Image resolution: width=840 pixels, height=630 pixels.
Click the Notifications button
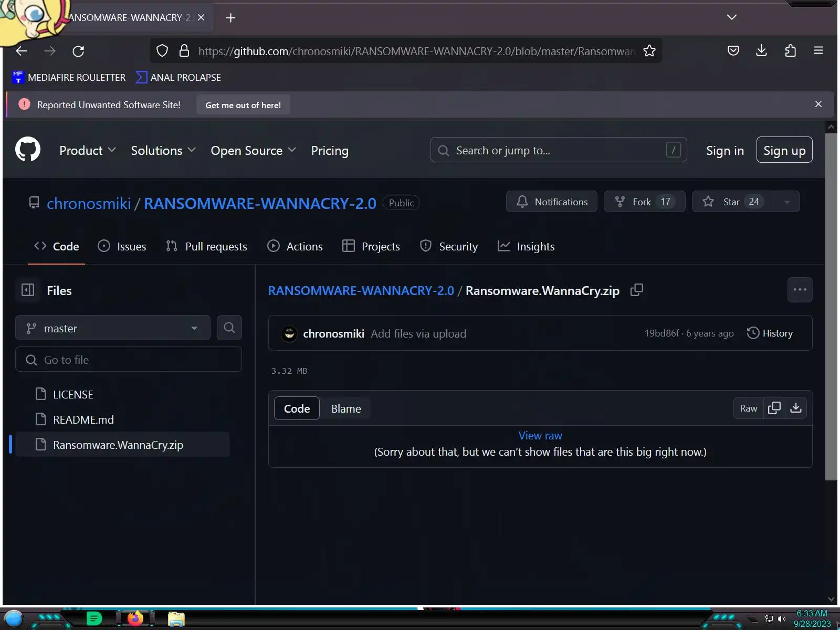pyautogui.click(x=552, y=202)
